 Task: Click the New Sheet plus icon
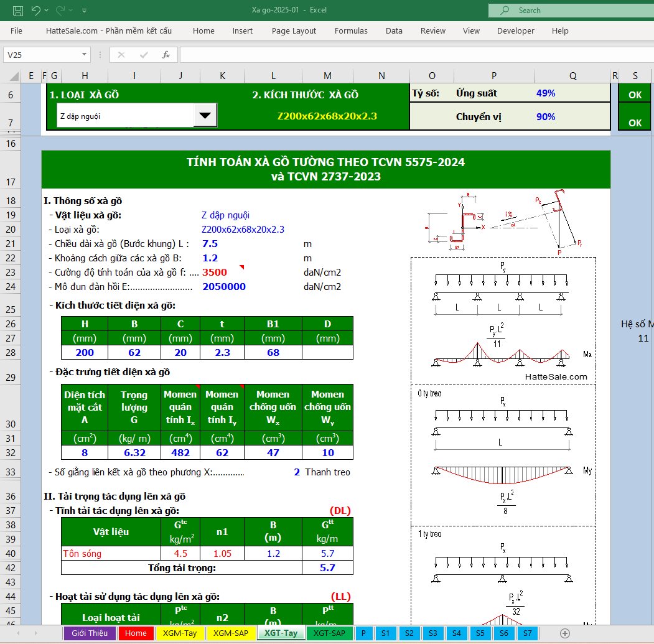(565, 633)
